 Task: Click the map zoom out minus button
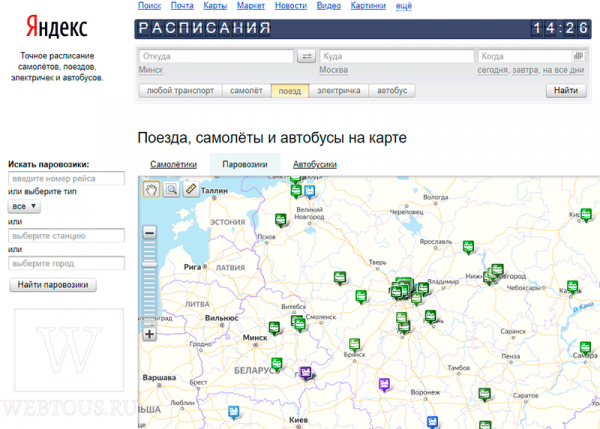pyautogui.click(x=150, y=233)
